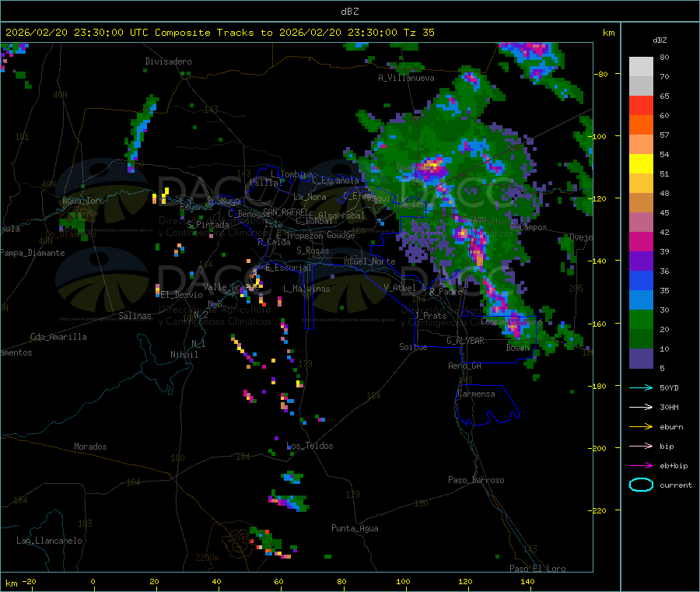Click the El_Desvio map label
This screenshot has height=592, width=700.
[182, 295]
